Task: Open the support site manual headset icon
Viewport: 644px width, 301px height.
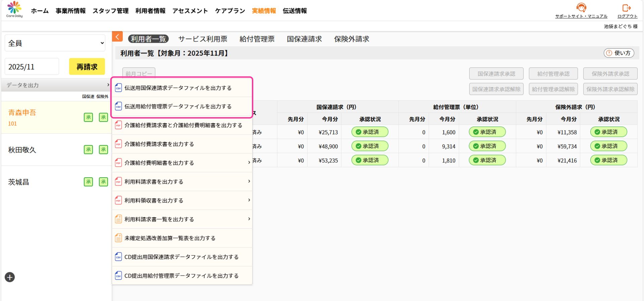Action: coord(581,7)
